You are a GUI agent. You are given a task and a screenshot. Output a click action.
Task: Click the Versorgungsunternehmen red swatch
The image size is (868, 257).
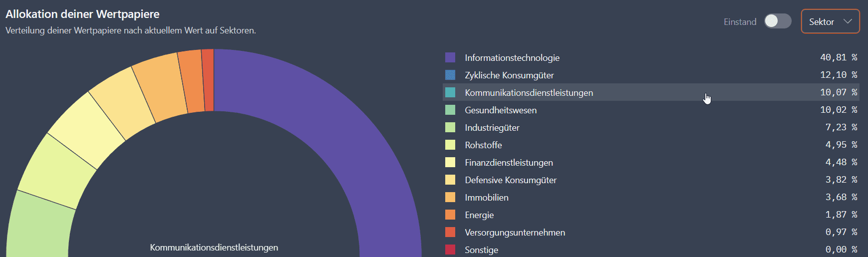(450, 232)
